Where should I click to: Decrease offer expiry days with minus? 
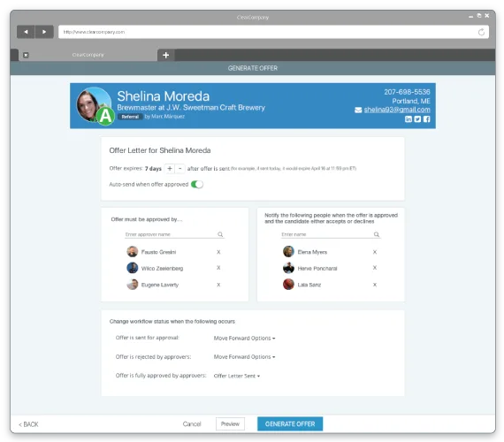tap(180, 169)
